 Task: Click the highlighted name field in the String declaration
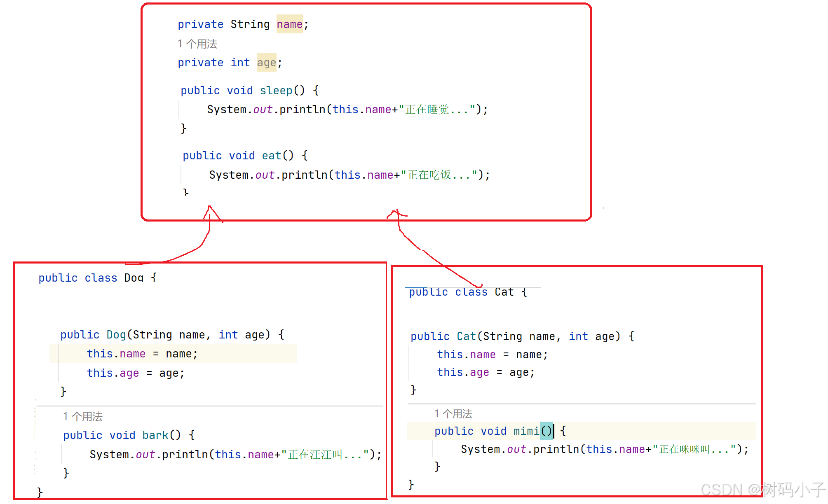[289, 24]
